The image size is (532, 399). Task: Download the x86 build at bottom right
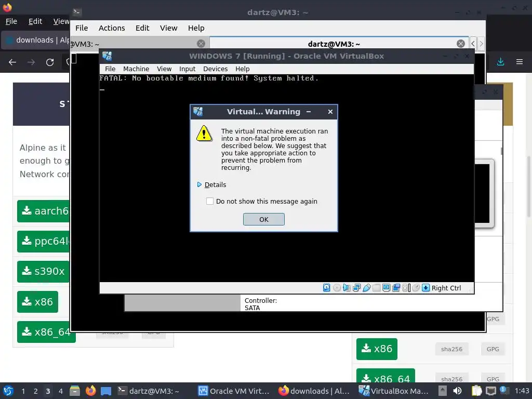pos(377,349)
